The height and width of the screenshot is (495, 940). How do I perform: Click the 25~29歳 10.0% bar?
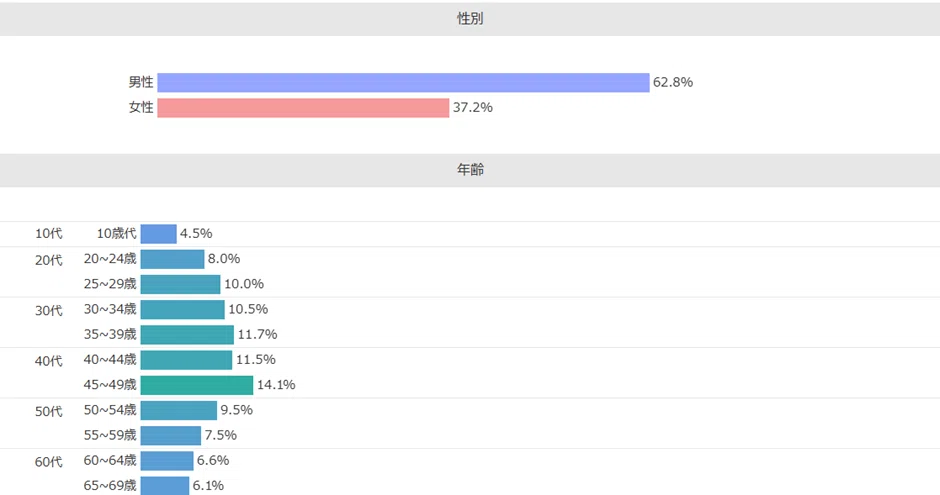coord(180,284)
